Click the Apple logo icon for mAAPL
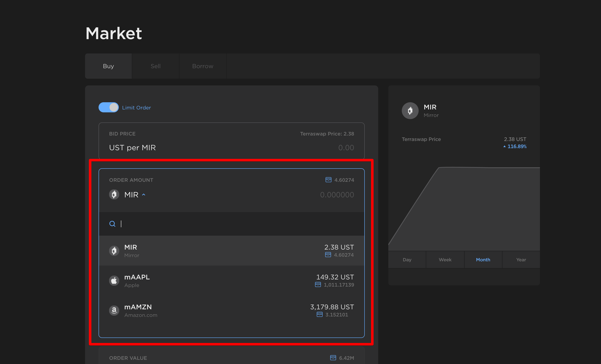This screenshot has width=601, height=364. 114,281
